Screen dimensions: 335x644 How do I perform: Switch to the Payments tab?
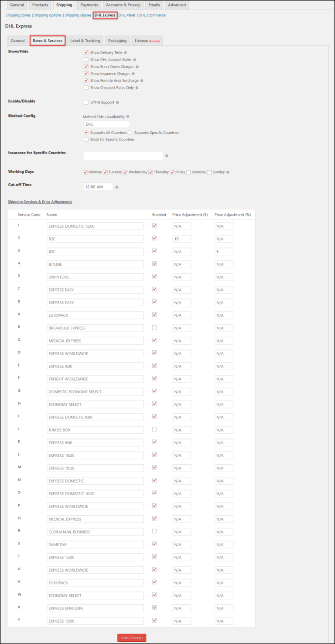(x=89, y=5)
